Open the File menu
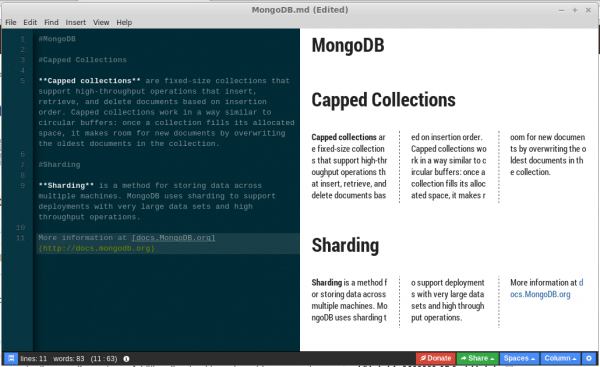The height and width of the screenshot is (367, 600). pyautogui.click(x=11, y=23)
